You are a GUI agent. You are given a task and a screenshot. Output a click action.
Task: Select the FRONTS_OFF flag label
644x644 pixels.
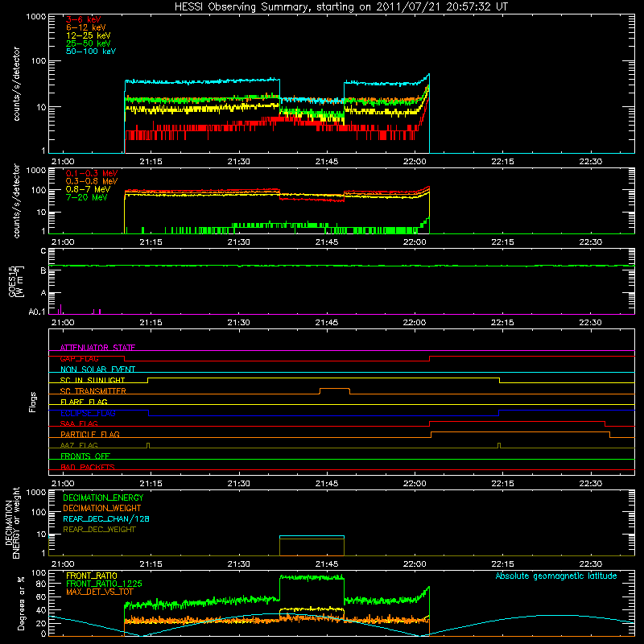[85, 456]
